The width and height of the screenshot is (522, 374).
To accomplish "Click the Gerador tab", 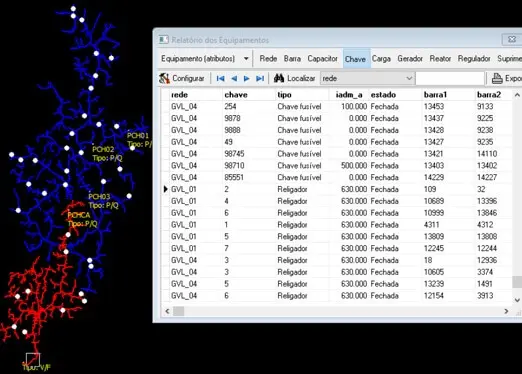I will pos(410,59).
